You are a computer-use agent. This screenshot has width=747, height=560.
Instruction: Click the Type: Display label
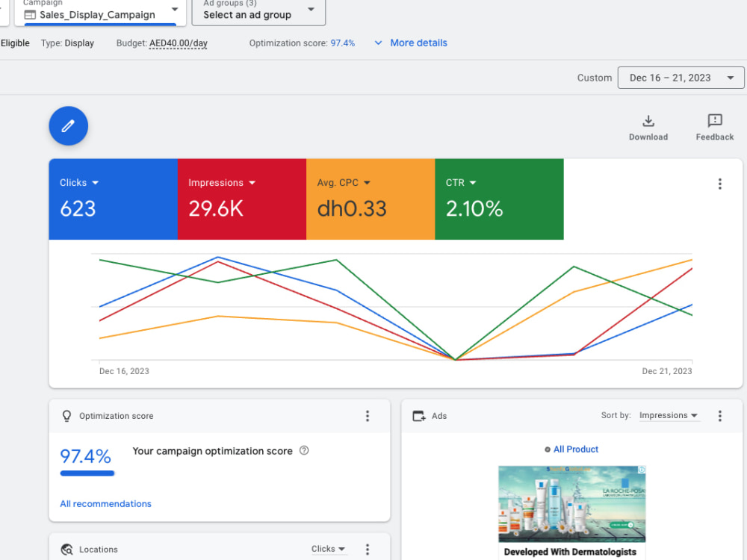point(67,43)
